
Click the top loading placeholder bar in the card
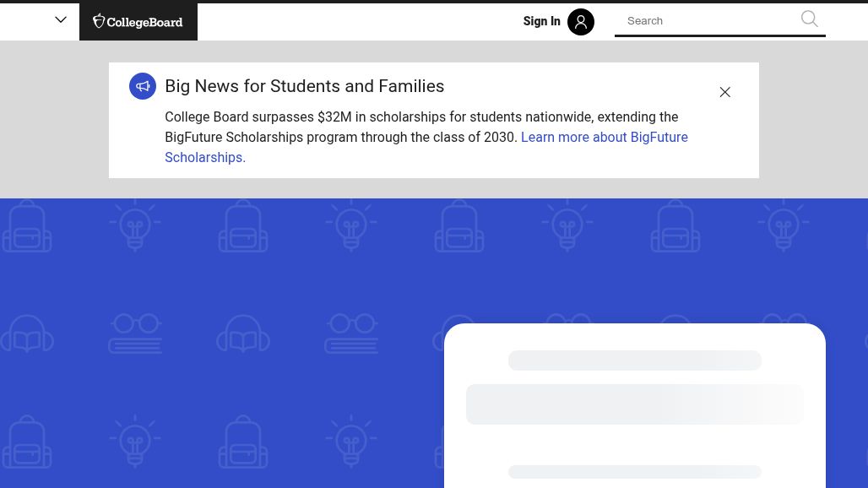(x=634, y=361)
